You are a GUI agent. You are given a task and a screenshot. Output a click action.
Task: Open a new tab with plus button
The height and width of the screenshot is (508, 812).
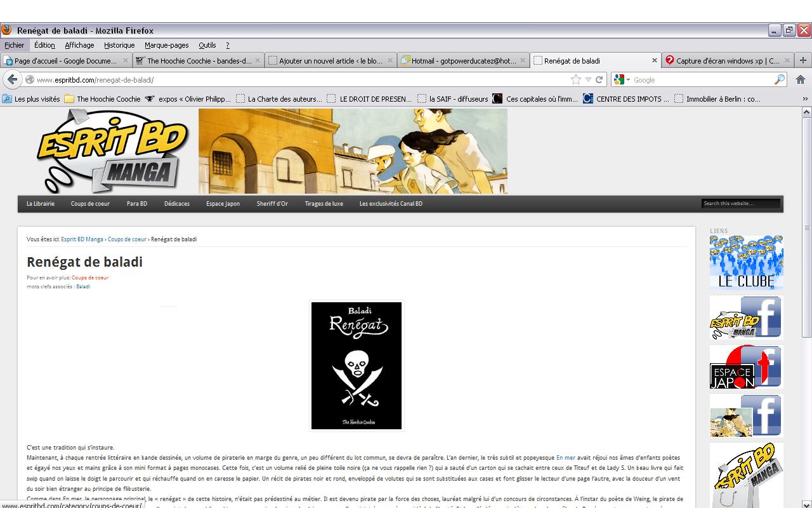802,60
